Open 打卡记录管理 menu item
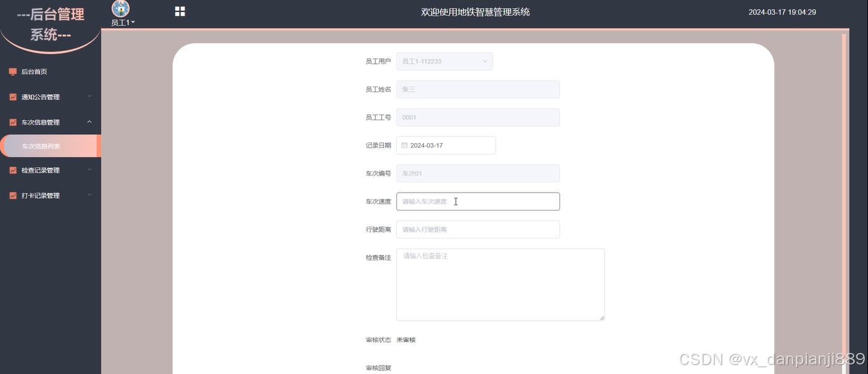868x374 pixels. point(50,196)
